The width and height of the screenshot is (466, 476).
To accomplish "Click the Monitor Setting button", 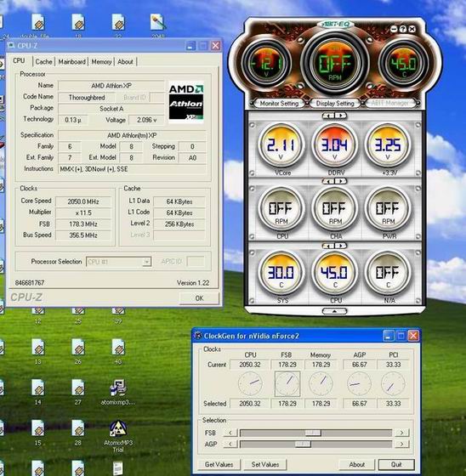I will point(279,104).
